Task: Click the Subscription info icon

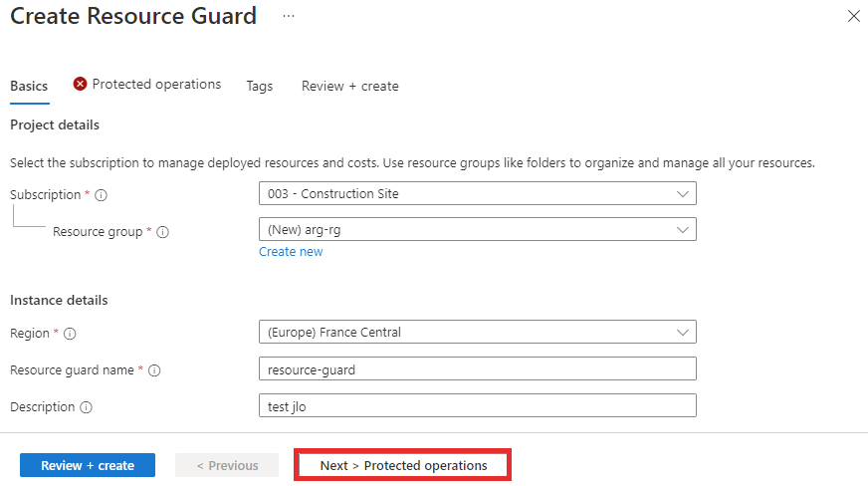Action: 101,195
